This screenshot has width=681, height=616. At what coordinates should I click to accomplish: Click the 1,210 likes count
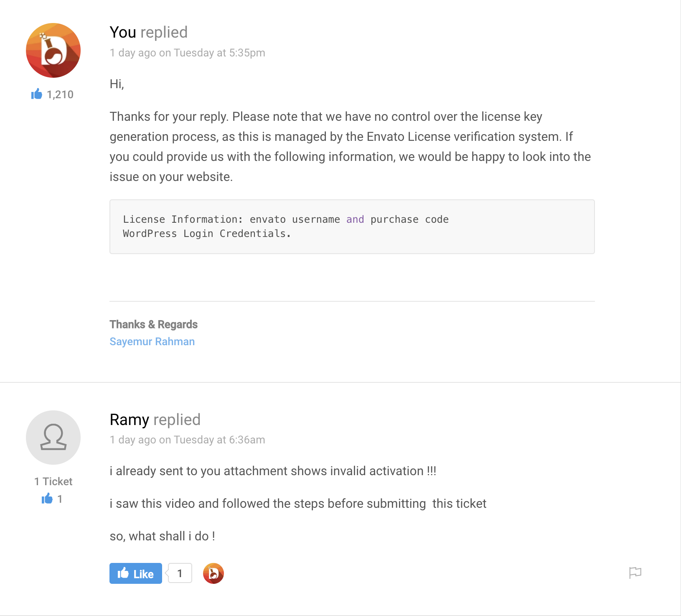pyautogui.click(x=60, y=94)
